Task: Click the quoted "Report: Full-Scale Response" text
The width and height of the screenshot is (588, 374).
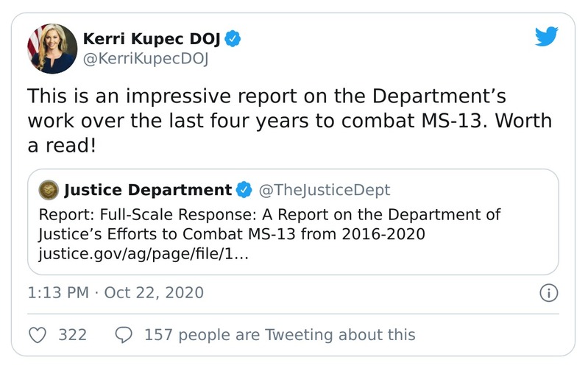Action: coord(269,215)
